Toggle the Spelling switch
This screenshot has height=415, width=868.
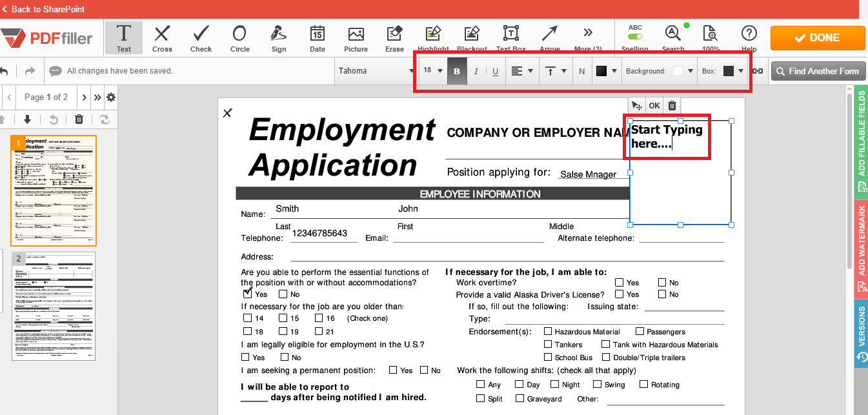(x=635, y=37)
